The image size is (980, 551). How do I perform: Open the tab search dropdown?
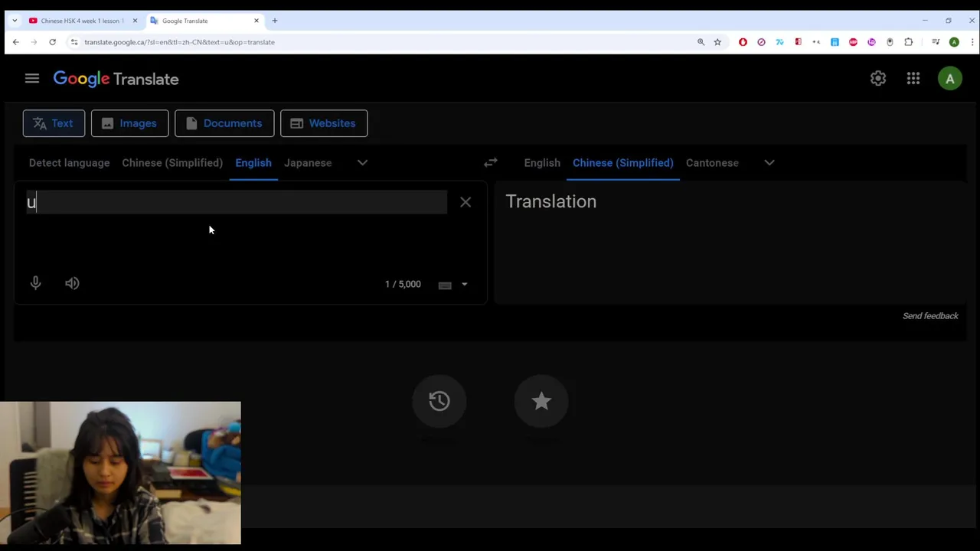click(x=15, y=21)
